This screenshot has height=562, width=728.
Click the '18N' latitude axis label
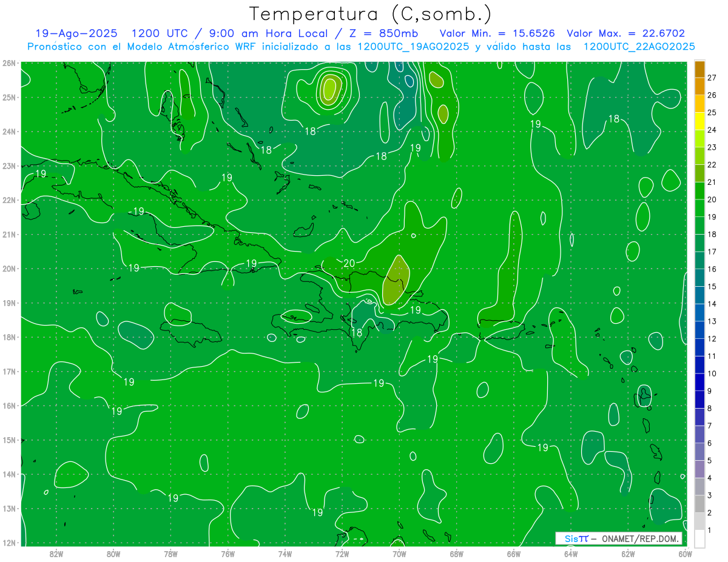pyautogui.click(x=9, y=337)
